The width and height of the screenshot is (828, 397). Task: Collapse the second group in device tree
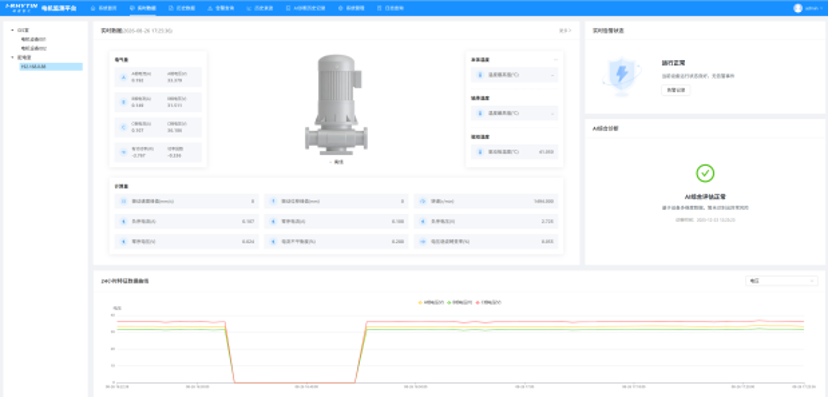tap(12, 57)
